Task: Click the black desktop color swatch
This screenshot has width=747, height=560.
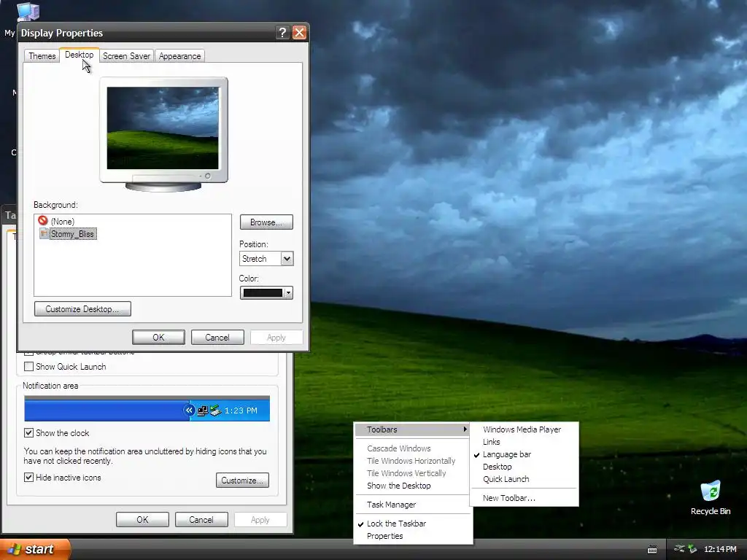Action: pyautogui.click(x=263, y=293)
